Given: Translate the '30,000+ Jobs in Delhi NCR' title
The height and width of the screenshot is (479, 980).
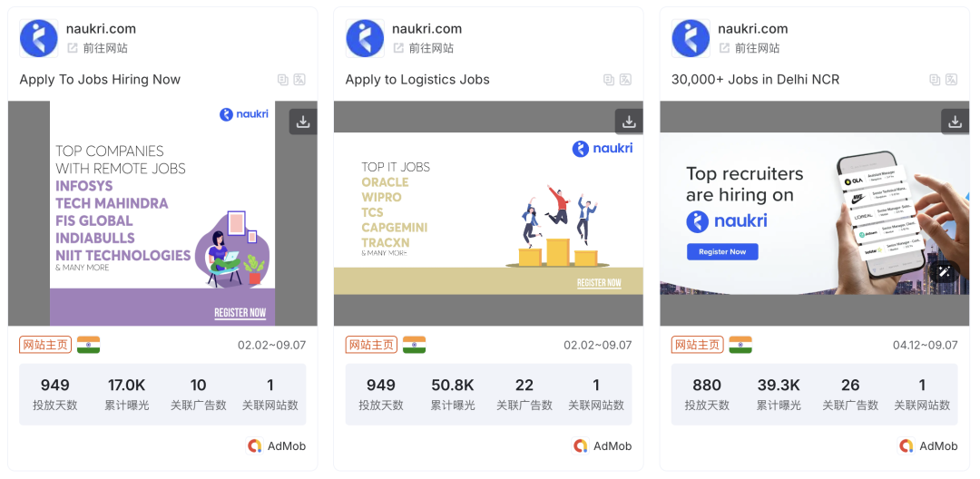Looking at the screenshot, I should tap(951, 80).
